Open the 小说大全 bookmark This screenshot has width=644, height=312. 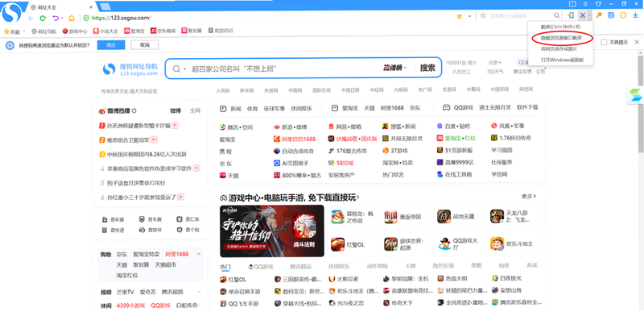105,31
